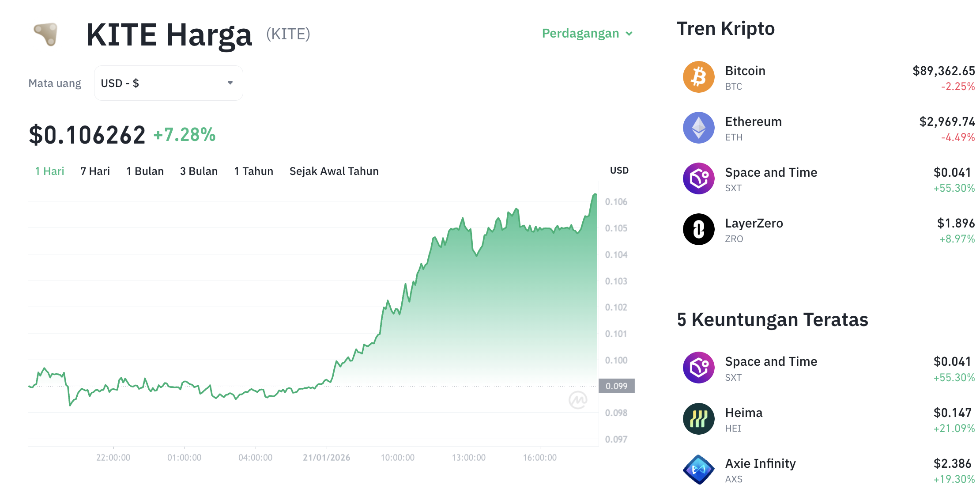Click the Ethereum logo icon
The width and height of the screenshot is (980, 493).
pyautogui.click(x=698, y=128)
